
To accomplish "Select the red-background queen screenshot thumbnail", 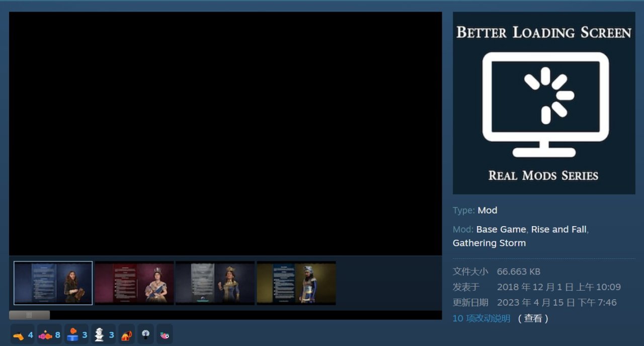I will click(x=134, y=283).
